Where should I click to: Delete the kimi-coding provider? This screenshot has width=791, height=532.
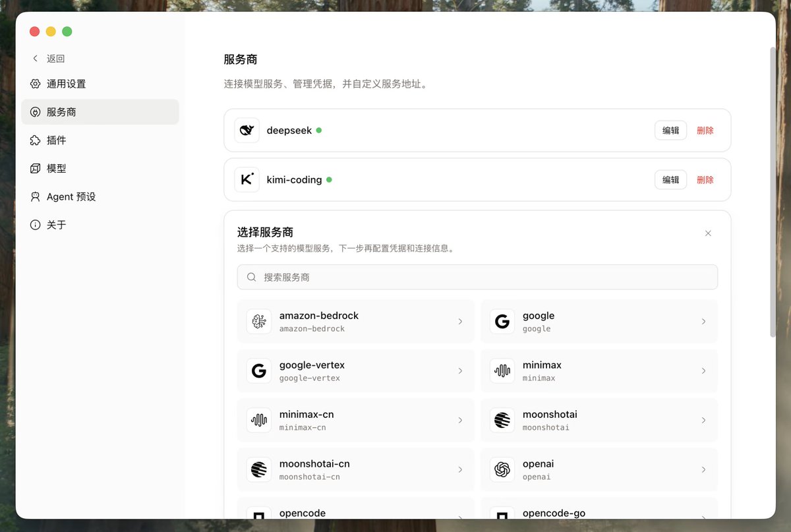point(705,179)
